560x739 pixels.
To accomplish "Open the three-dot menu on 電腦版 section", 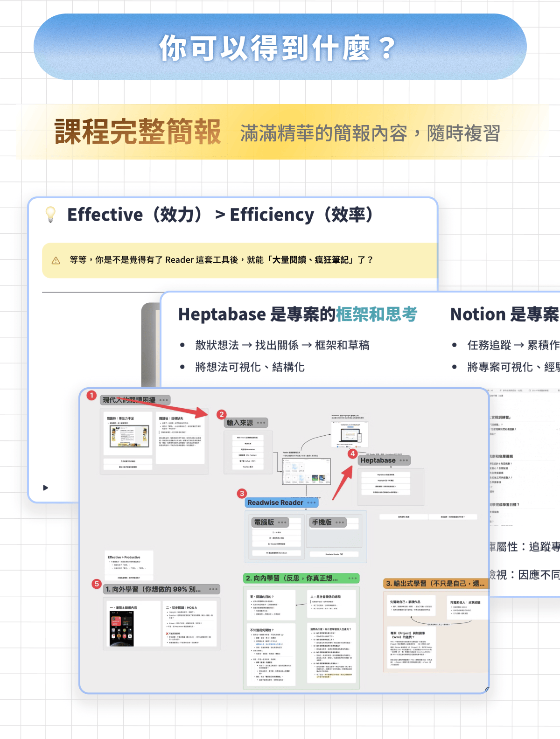I will pos(282,522).
